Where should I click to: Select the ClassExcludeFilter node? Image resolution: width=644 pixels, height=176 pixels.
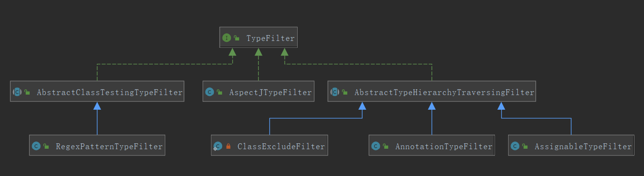pos(269,146)
